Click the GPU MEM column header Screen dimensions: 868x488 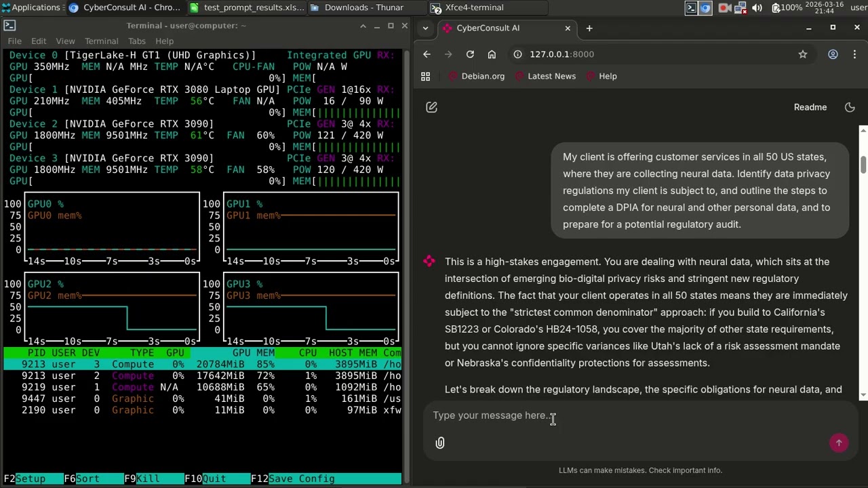(254, 352)
